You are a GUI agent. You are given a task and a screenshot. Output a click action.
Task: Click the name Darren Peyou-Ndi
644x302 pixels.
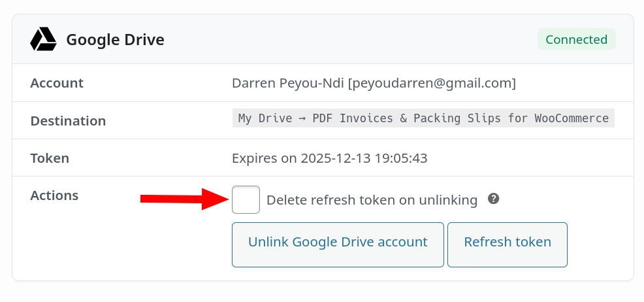coord(288,83)
